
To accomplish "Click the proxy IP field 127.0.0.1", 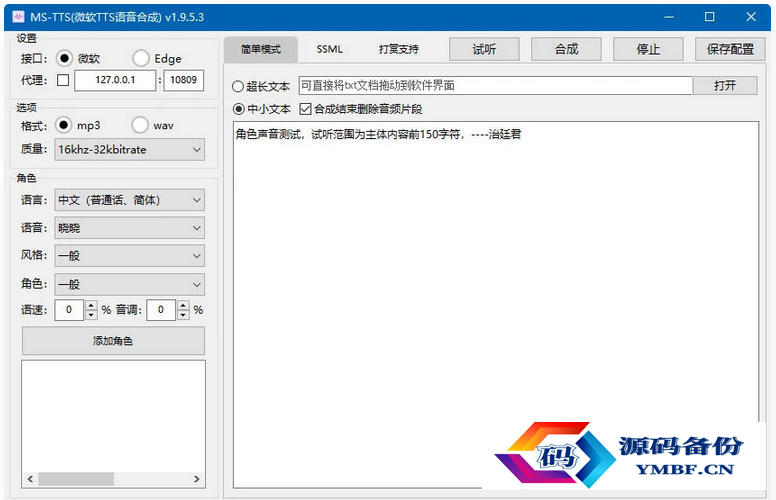I will pyautogui.click(x=115, y=80).
